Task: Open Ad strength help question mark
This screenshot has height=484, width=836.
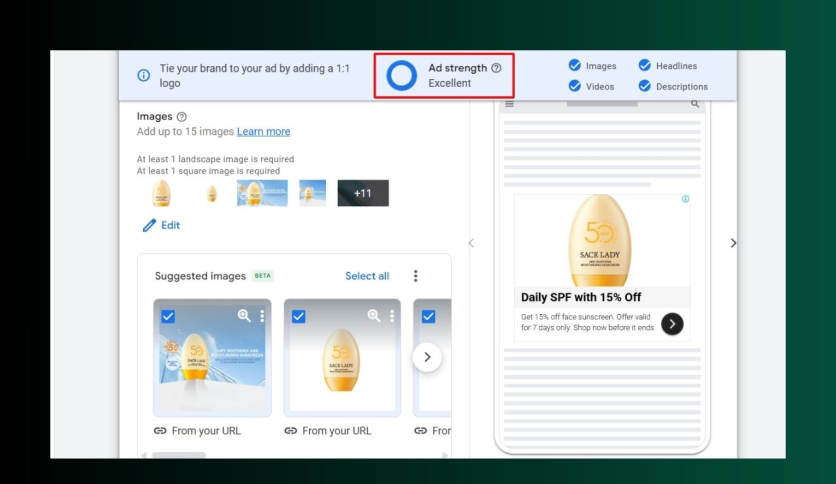Action: (496, 68)
